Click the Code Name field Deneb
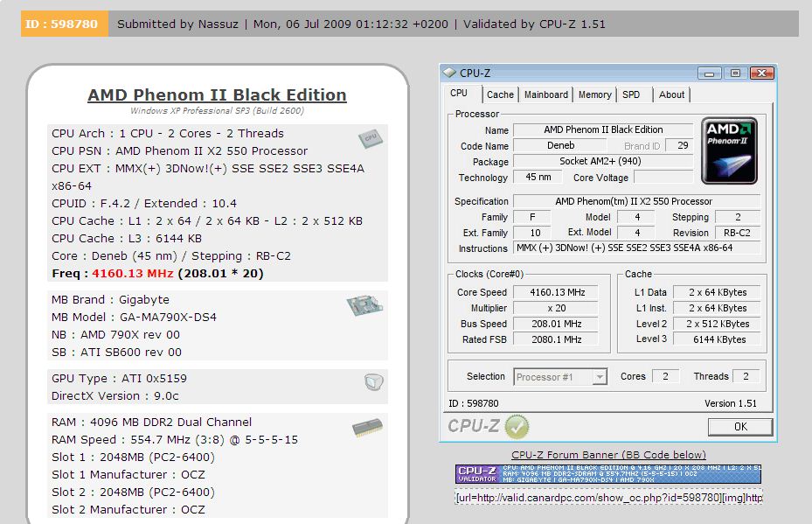This screenshot has height=524, width=812. click(x=561, y=145)
